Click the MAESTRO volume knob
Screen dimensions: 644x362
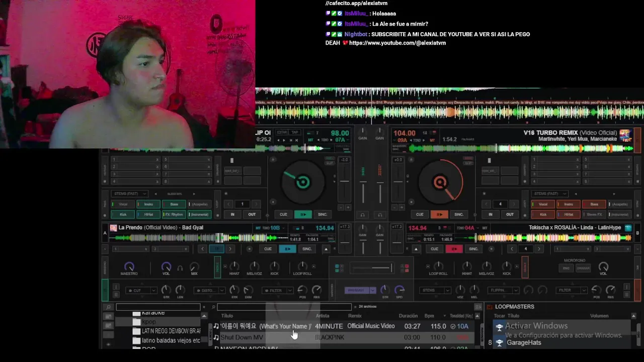[129, 266]
